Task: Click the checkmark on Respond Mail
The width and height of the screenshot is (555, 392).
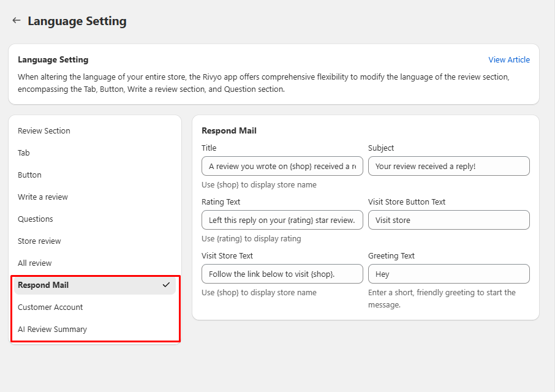Action: (166, 285)
